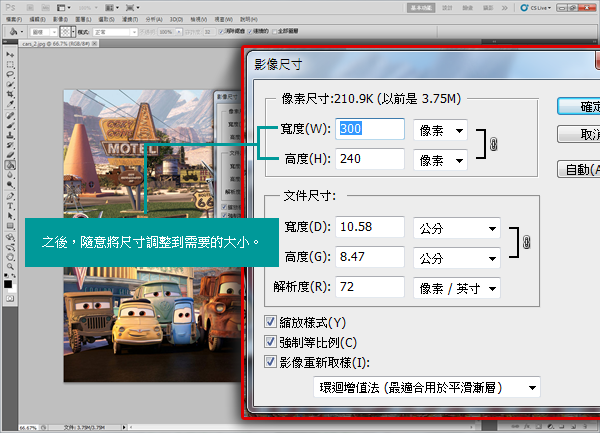Select the Clone Stamp tool
This screenshot has height=433, width=600.
pos(10,135)
